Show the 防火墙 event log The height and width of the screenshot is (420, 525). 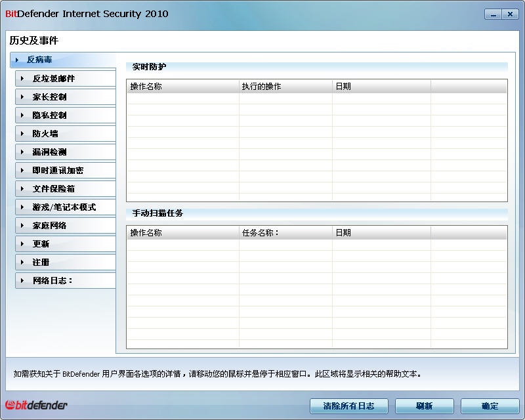pos(66,134)
